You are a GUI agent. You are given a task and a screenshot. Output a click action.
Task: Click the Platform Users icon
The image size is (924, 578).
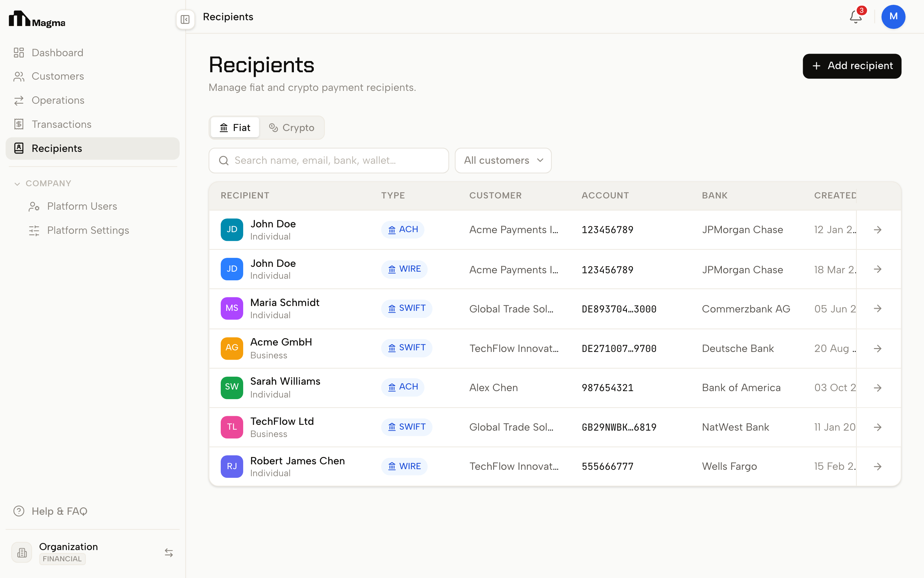34,206
